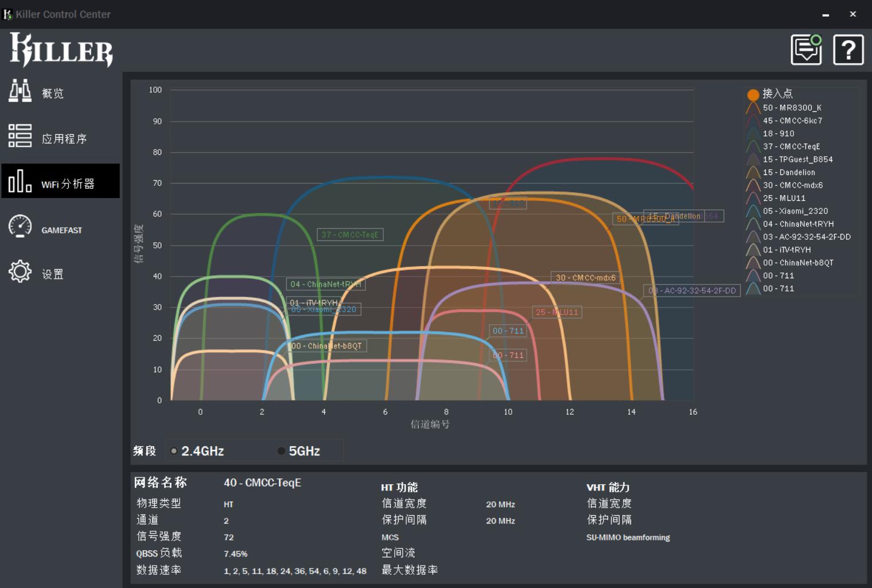Open the 应用程序 list icon
The image size is (872, 588).
[x=20, y=136]
